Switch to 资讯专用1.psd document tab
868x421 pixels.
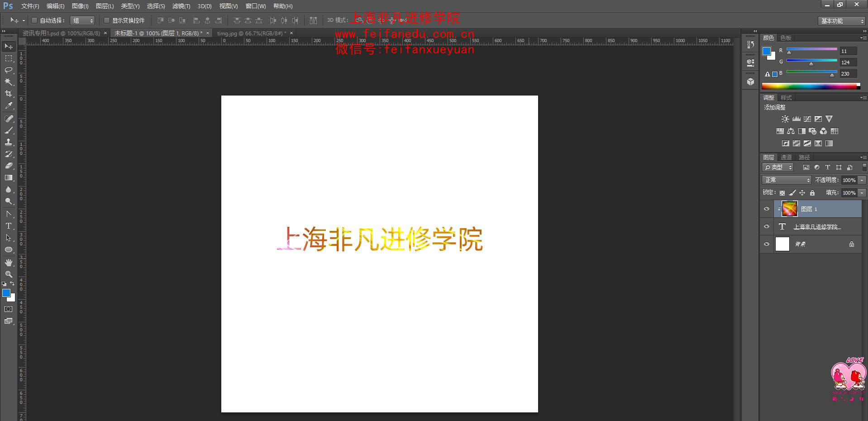coord(61,33)
